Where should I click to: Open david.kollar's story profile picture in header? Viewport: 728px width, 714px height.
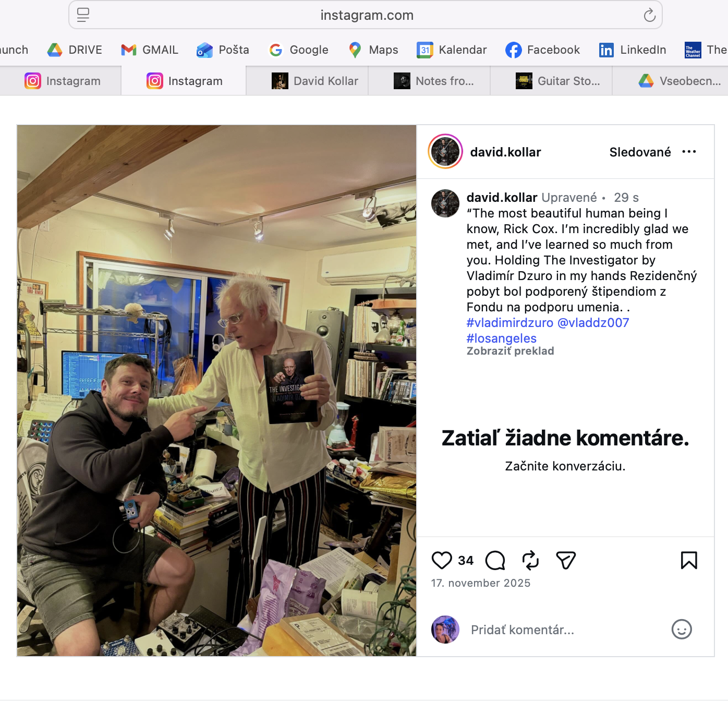click(445, 152)
